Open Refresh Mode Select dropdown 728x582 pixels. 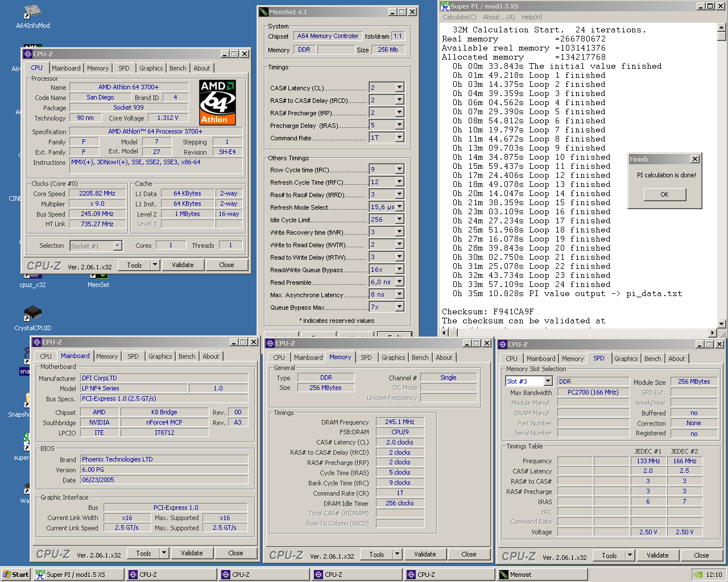point(399,207)
